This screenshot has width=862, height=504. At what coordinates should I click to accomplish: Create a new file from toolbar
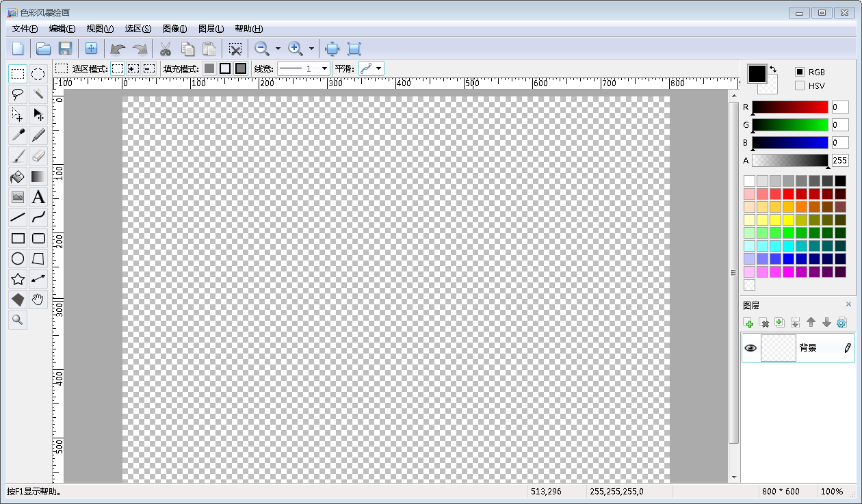18,49
